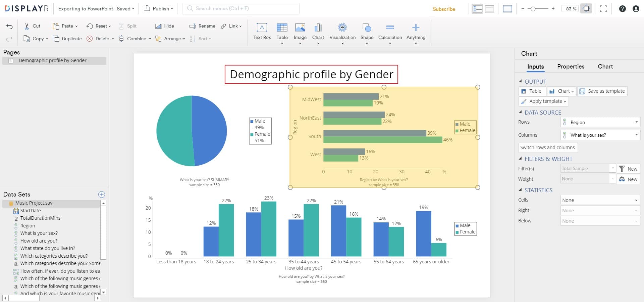Click the Subscribe link
This screenshot has width=644, height=302.
pyautogui.click(x=444, y=9)
